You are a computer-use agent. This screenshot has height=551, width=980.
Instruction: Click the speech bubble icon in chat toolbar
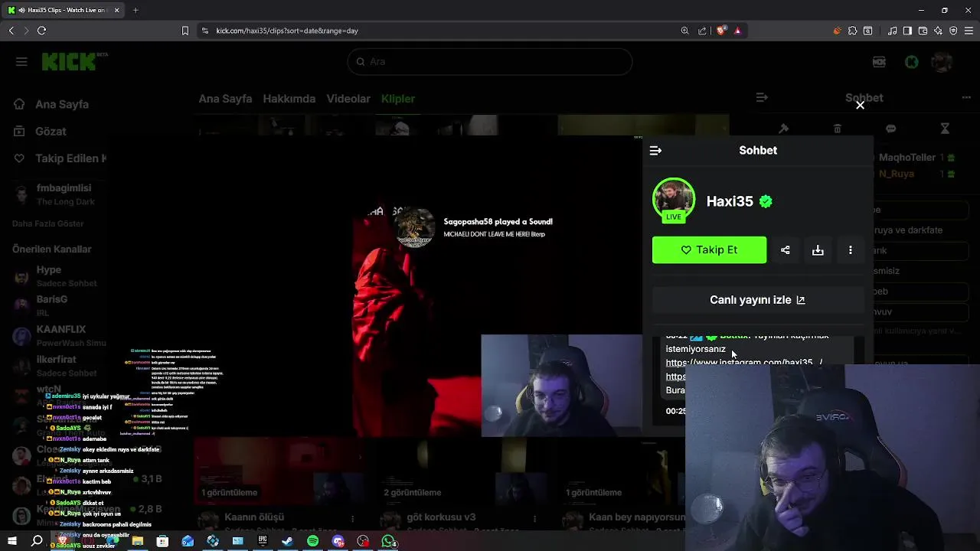click(890, 129)
